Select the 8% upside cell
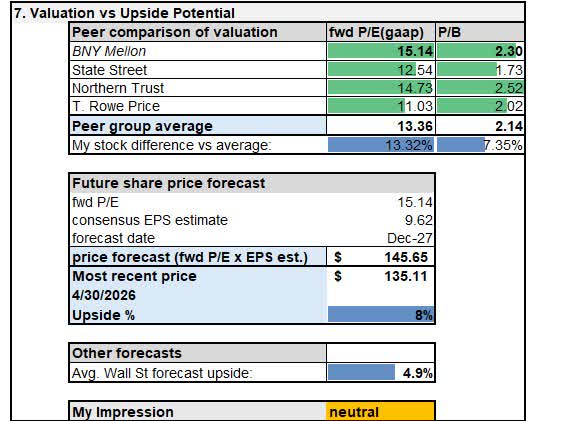The width and height of the screenshot is (576, 421). 381,314
